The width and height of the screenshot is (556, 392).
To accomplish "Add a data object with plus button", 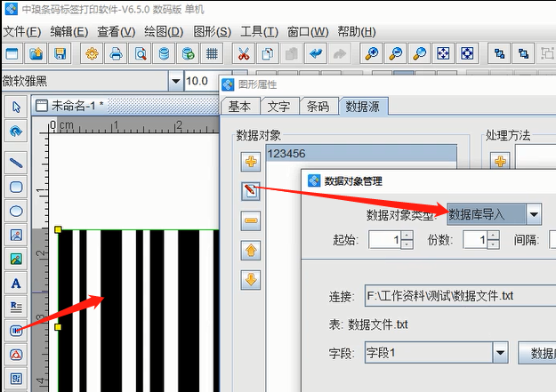I will (x=251, y=162).
